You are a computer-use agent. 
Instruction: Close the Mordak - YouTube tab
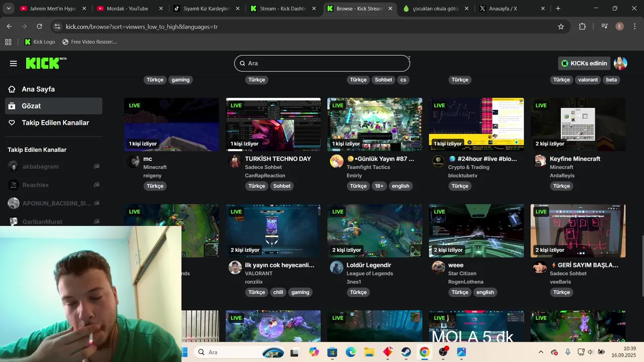pos(160,9)
